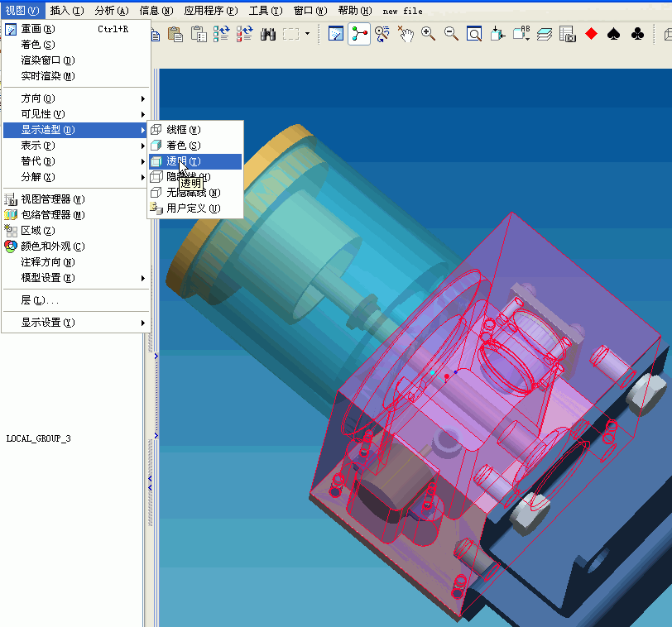This screenshot has height=627, width=672.
Task: Toggle the Spin Center icon
Action: tap(359, 34)
